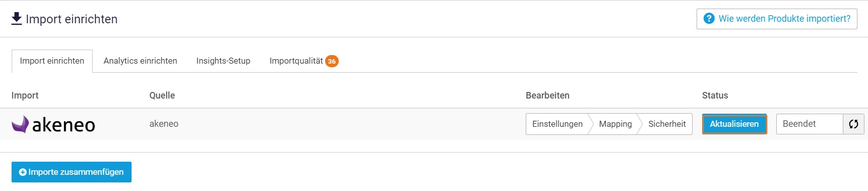Click the Quelle column header

click(162, 96)
